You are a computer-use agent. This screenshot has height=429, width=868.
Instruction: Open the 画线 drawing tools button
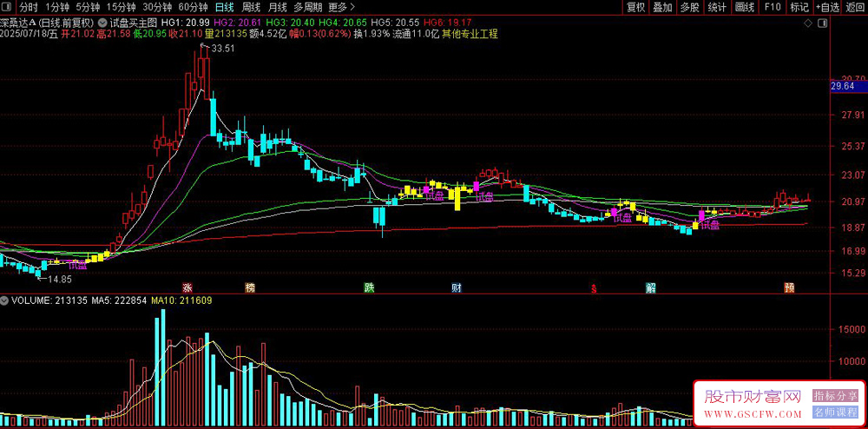(x=745, y=7)
